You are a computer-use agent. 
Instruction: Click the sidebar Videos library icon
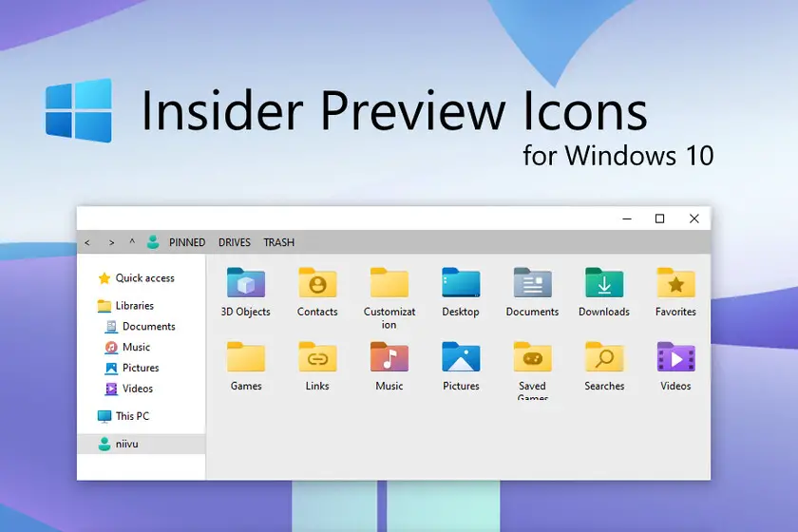111,389
